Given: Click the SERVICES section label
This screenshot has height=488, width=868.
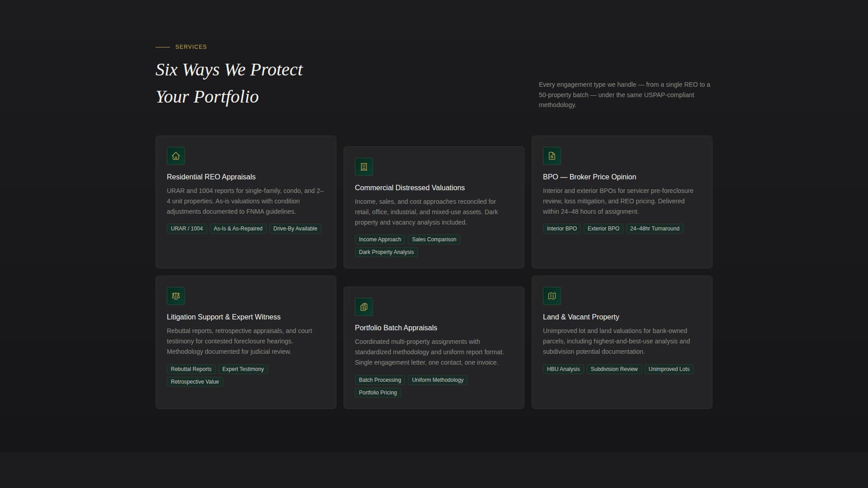Looking at the screenshot, I should 190,47.
